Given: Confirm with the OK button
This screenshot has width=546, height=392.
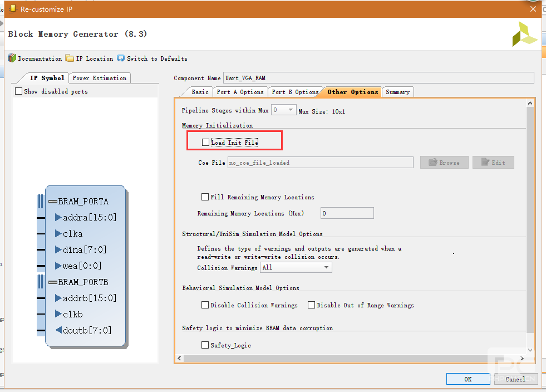Looking at the screenshot, I should click(x=468, y=379).
